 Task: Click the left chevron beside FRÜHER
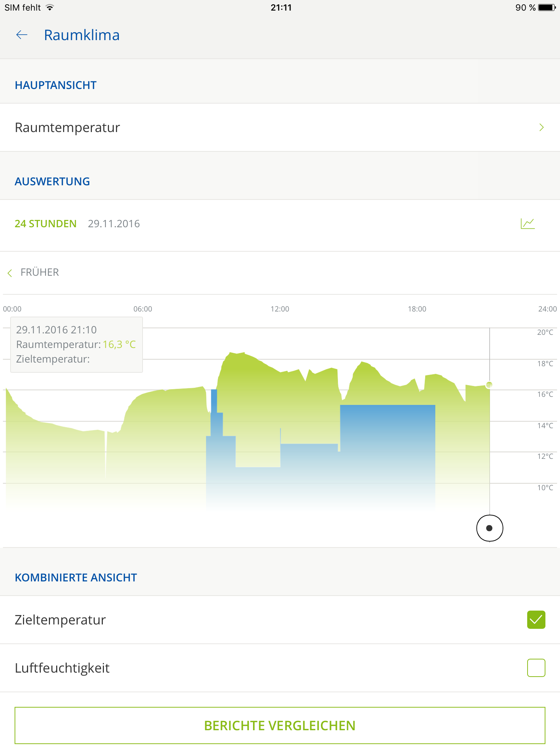tap(10, 273)
